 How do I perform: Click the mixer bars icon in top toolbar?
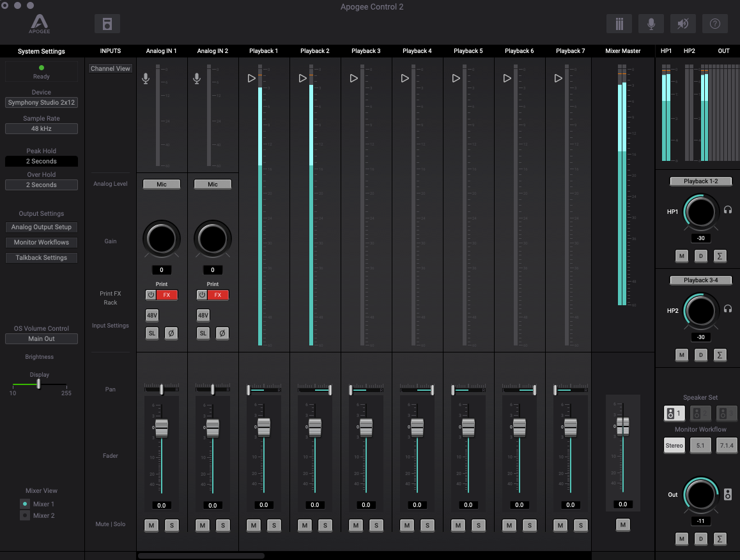(619, 24)
